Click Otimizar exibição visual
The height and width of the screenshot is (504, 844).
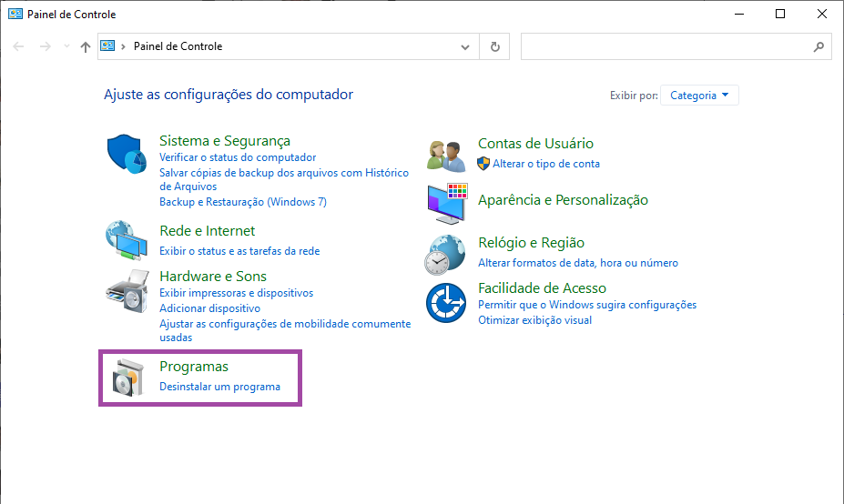(x=534, y=320)
